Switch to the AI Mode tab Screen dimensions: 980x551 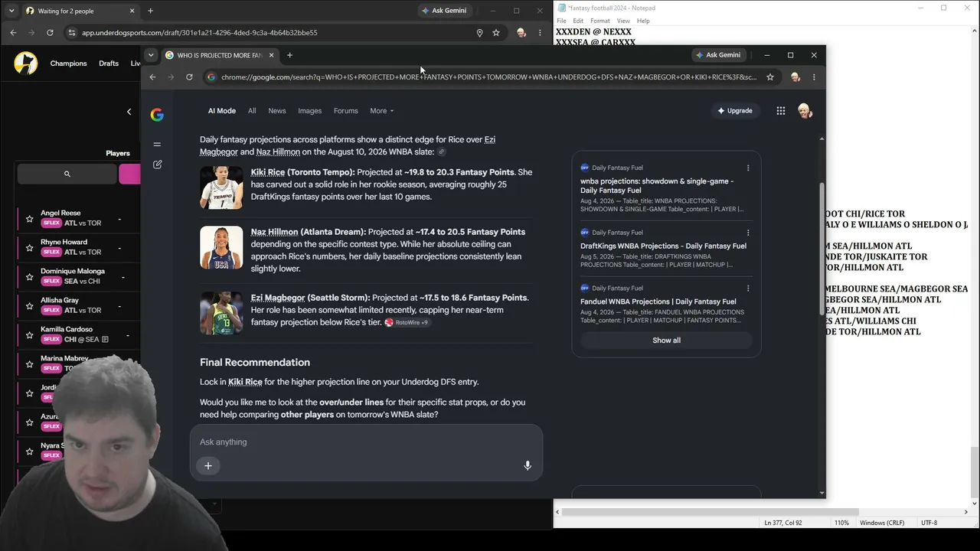[222, 111]
